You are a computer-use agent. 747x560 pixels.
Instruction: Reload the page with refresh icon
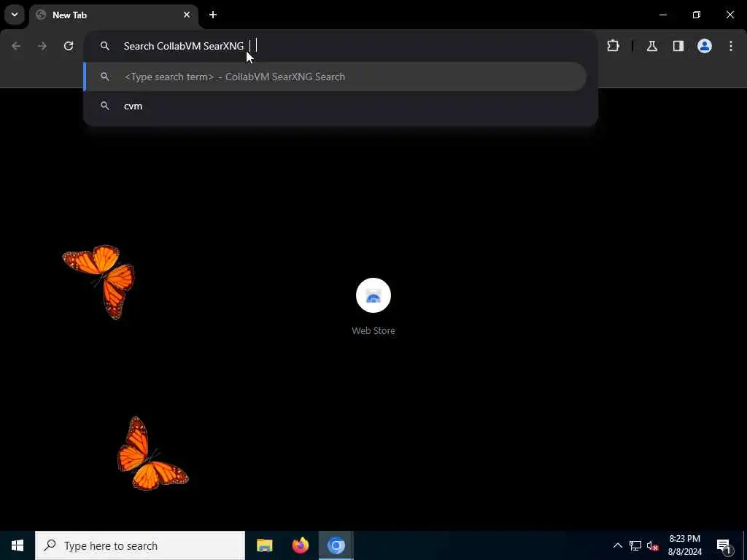click(x=69, y=46)
